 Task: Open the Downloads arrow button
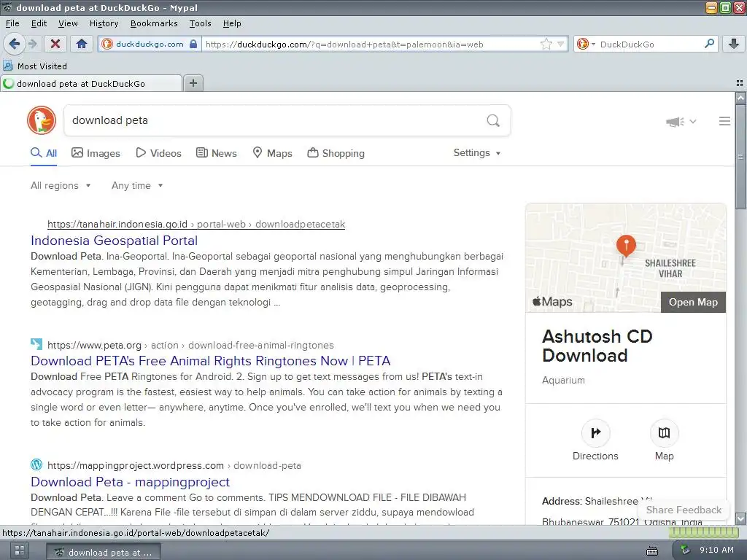click(x=734, y=44)
